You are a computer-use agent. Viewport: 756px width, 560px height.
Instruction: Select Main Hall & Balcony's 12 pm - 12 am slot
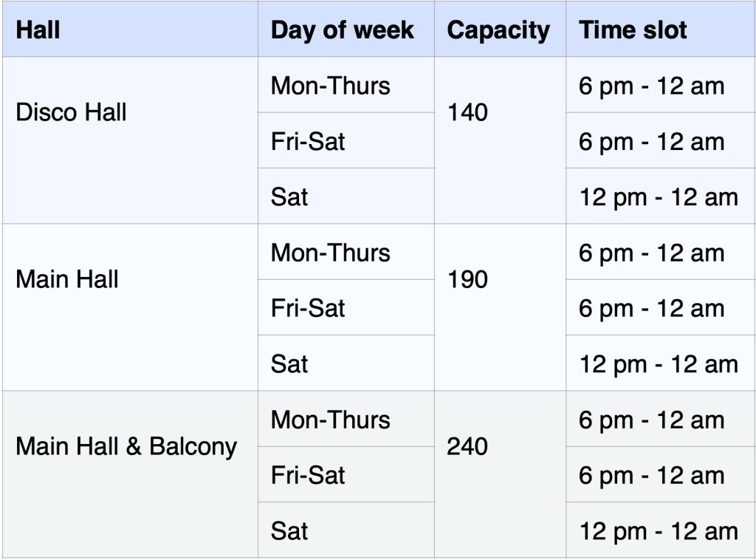[x=658, y=530]
